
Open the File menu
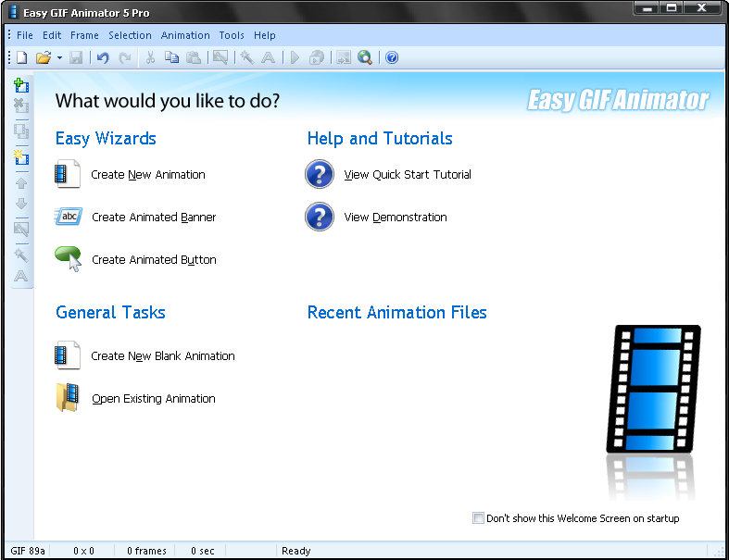[x=25, y=35]
